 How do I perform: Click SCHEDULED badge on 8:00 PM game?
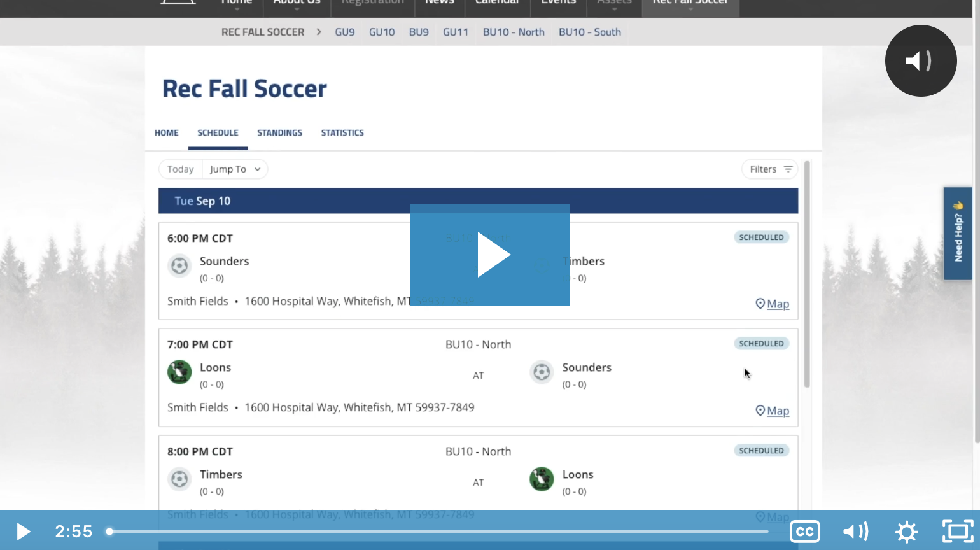(x=761, y=451)
